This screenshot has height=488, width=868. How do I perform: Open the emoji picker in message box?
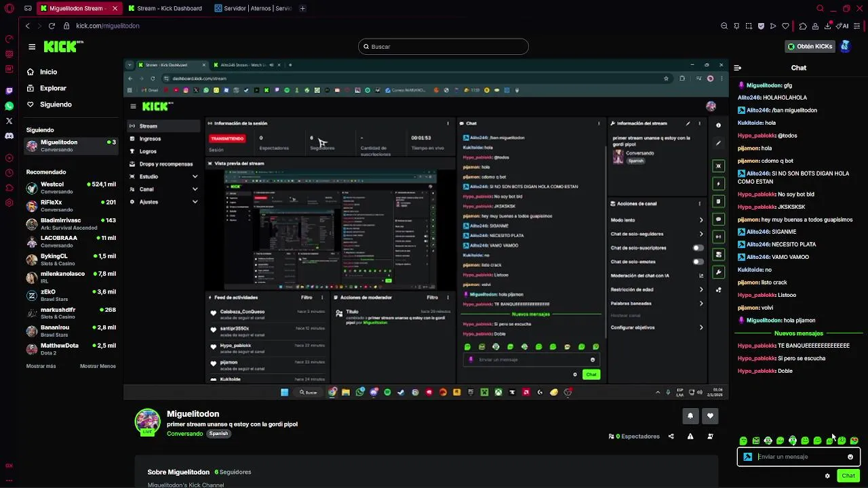coord(850,457)
